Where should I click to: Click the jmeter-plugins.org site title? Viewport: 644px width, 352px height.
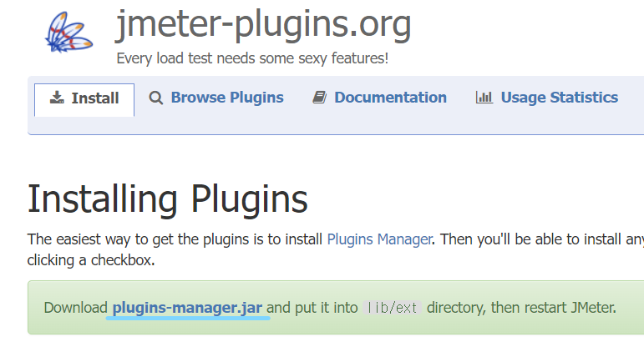click(x=263, y=25)
